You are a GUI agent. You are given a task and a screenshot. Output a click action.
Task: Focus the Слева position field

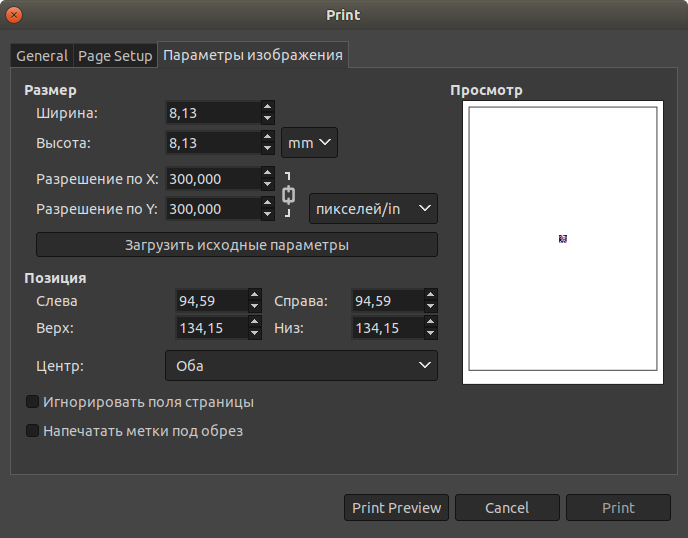click(x=212, y=301)
